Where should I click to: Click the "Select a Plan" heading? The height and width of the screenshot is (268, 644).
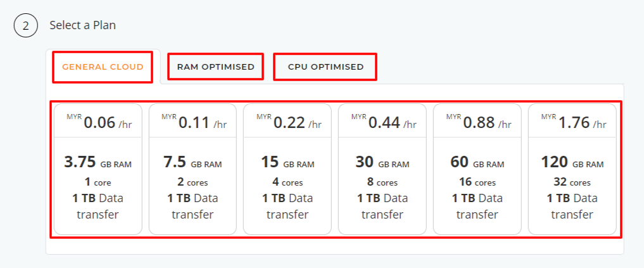(83, 25)
